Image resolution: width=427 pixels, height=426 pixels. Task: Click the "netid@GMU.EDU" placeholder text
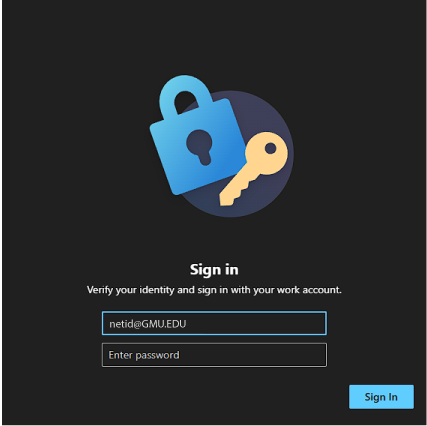click(148, 324)
